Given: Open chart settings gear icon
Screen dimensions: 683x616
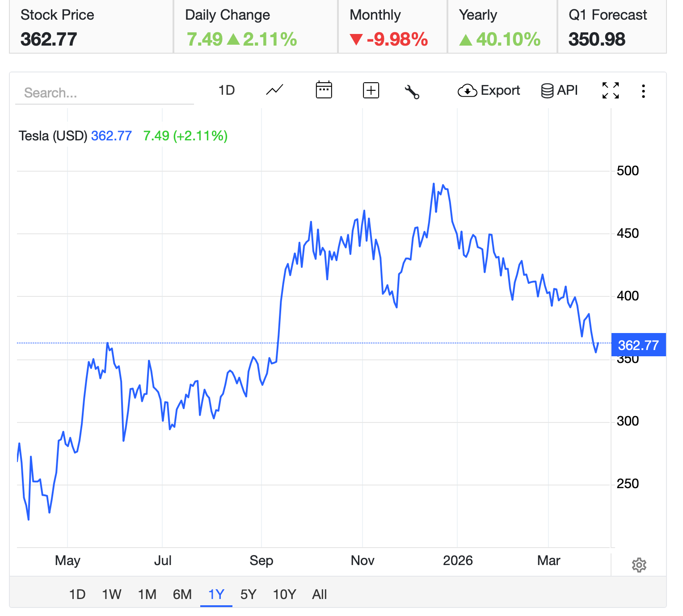Looking at the screenshot, I should click(x=639, y=565).
